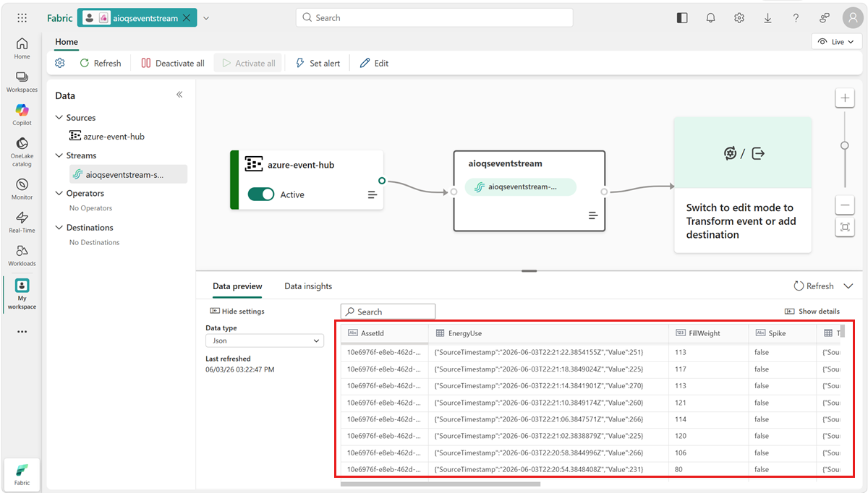Screen dimensions: 868x493
Task: Zoom out the canvas with minus button
Action: click(845, 205)
